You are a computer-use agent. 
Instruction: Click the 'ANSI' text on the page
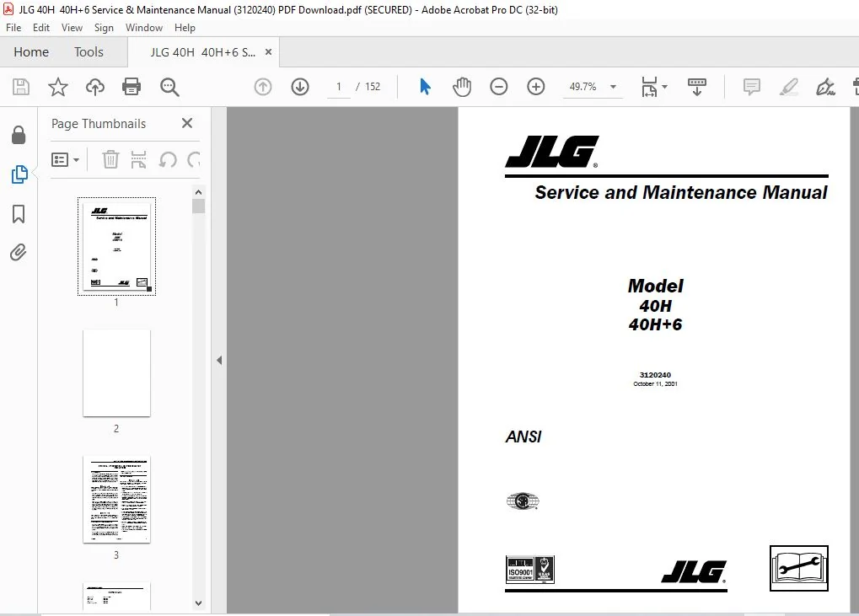[x=523, y=437]
